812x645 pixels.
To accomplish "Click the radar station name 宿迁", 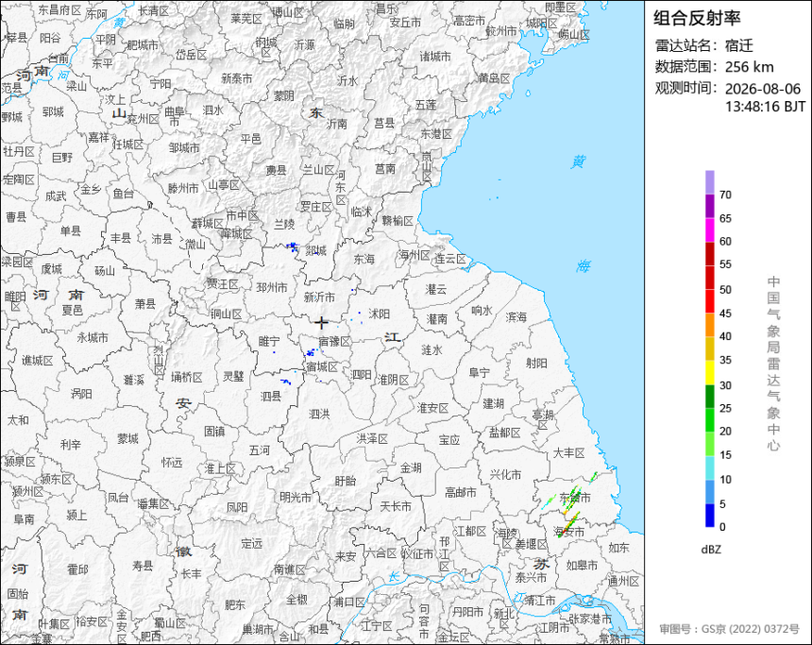I will click(739, 45).
